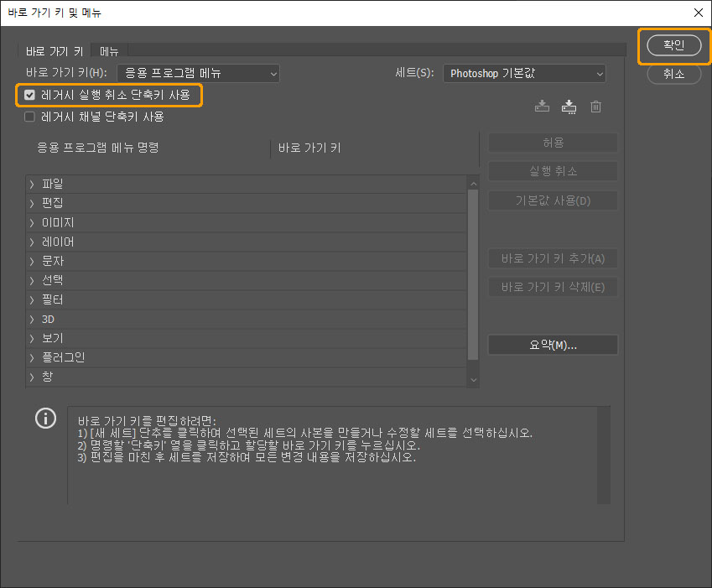Click 확인 to confirm settings
Image resolution: width=712 pixels, height=588 pixels.
(673, 46)
